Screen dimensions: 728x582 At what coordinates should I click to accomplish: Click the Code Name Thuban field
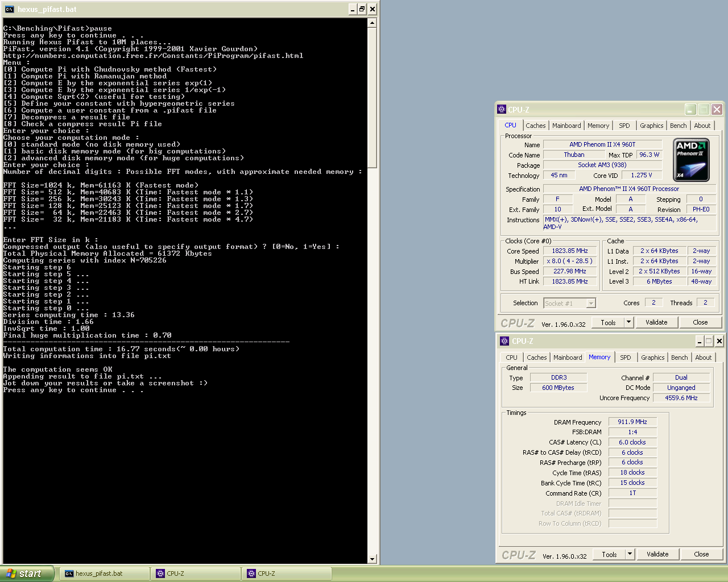point(574,155)
